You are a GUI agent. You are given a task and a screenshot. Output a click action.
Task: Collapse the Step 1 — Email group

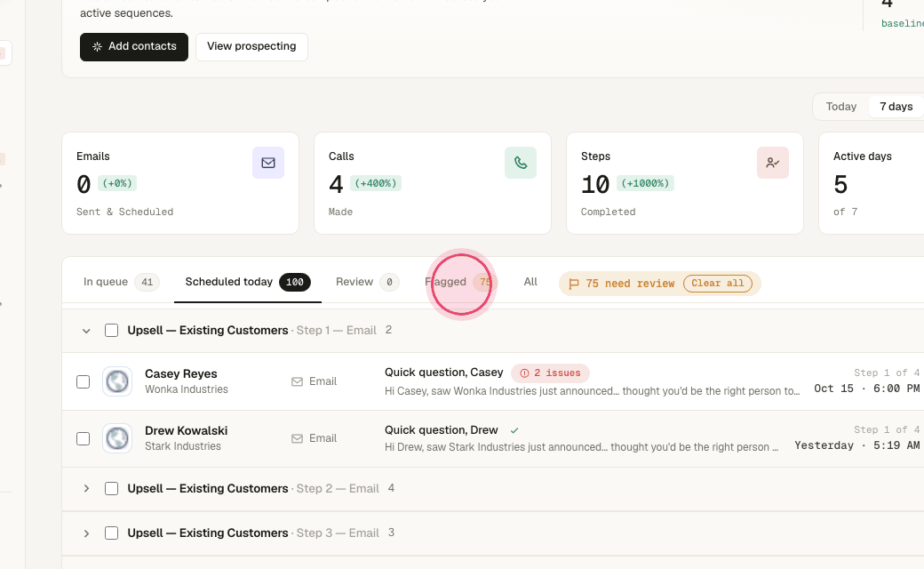point(86,331)
